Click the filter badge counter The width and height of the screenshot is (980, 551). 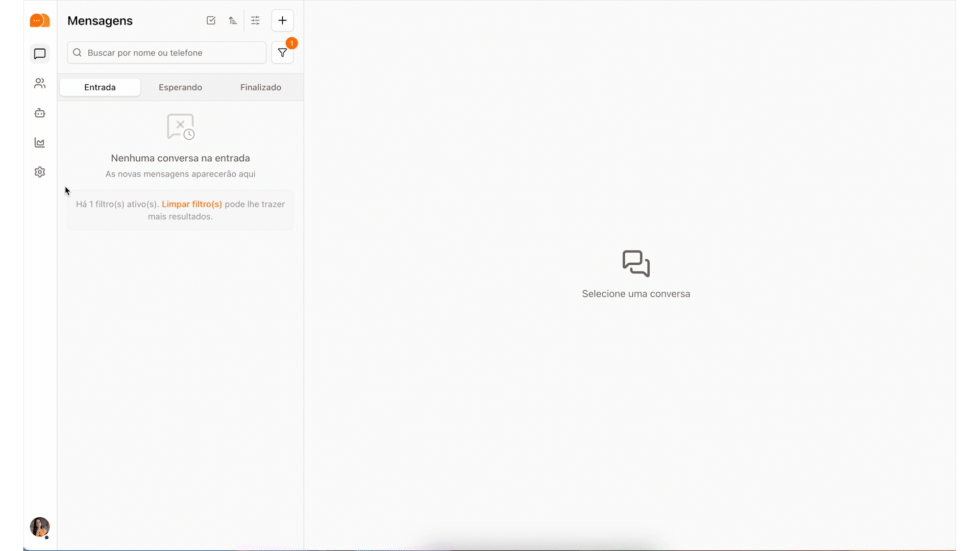tap(291, 43)
